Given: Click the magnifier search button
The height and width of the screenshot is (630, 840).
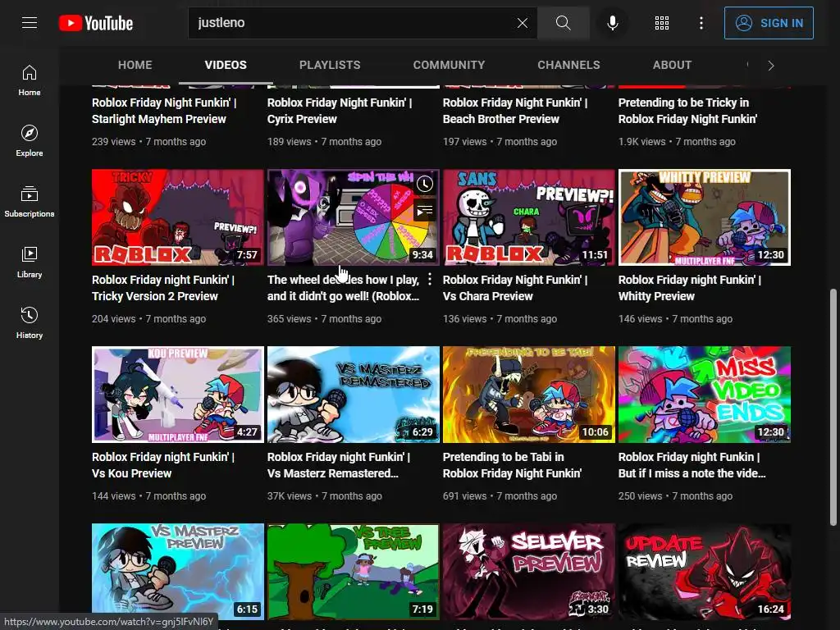Looking at the screenshot, I should [563, 23].
